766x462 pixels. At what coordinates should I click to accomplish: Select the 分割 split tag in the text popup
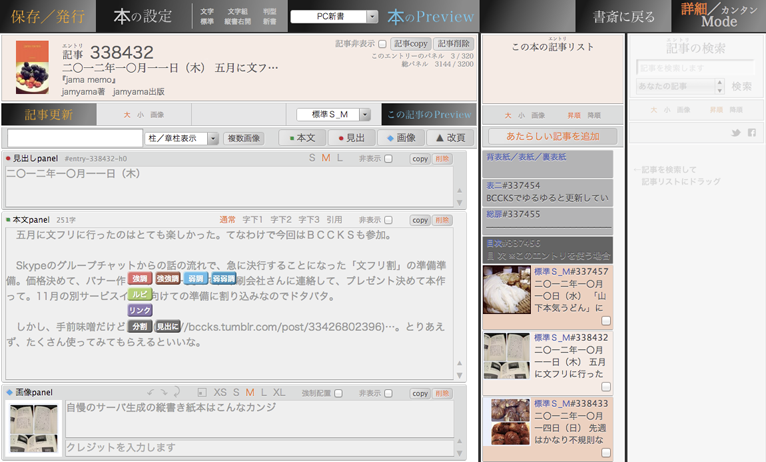pyautogui.click(x=140, y=327)
